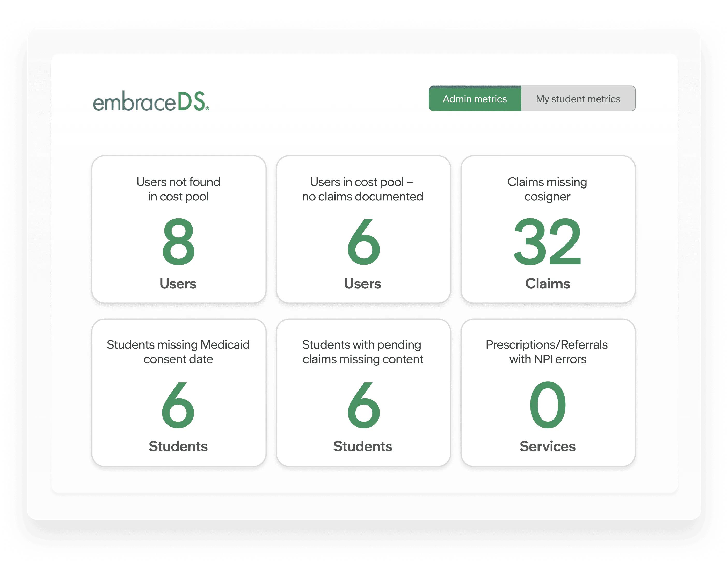Click the 'Users in cost pool – no claims documented' title
The height and width of the screenshot is (563, 728).
(363, 189)
